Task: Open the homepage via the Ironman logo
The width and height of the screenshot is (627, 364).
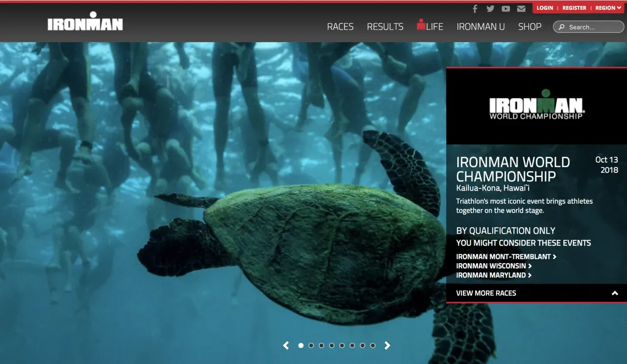Action: tap(85, 22)
